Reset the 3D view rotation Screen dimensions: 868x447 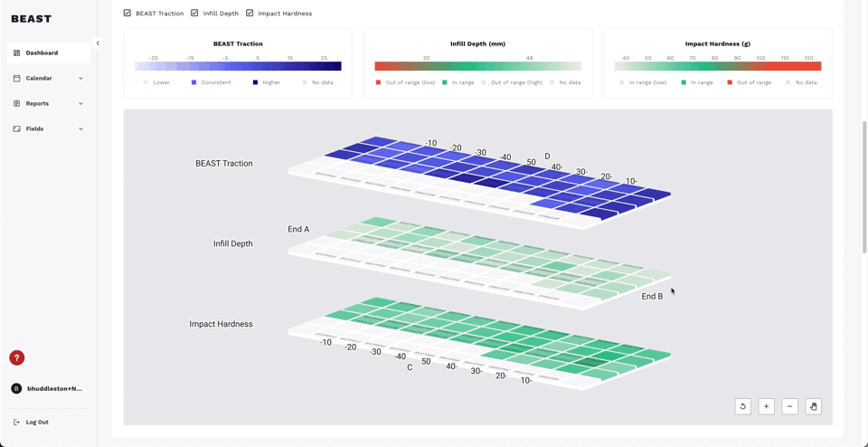[x=743, y=406]
